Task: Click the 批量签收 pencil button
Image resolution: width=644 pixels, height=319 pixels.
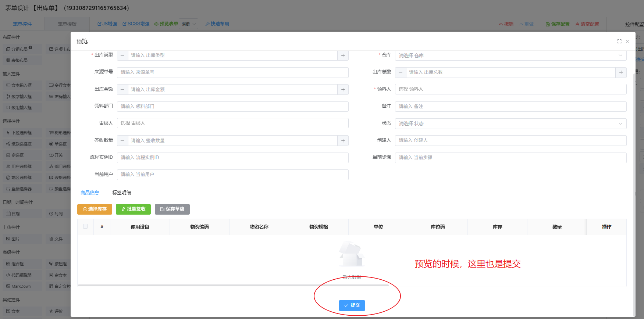Action: (133, 209)
